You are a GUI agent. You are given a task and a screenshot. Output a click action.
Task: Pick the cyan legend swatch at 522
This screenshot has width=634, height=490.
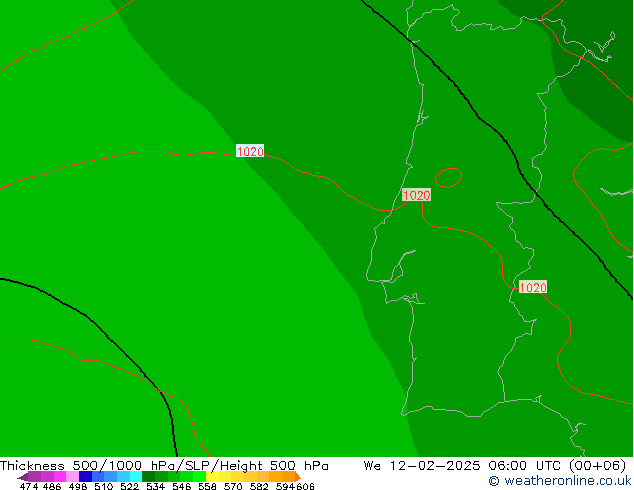coord(136,476)
